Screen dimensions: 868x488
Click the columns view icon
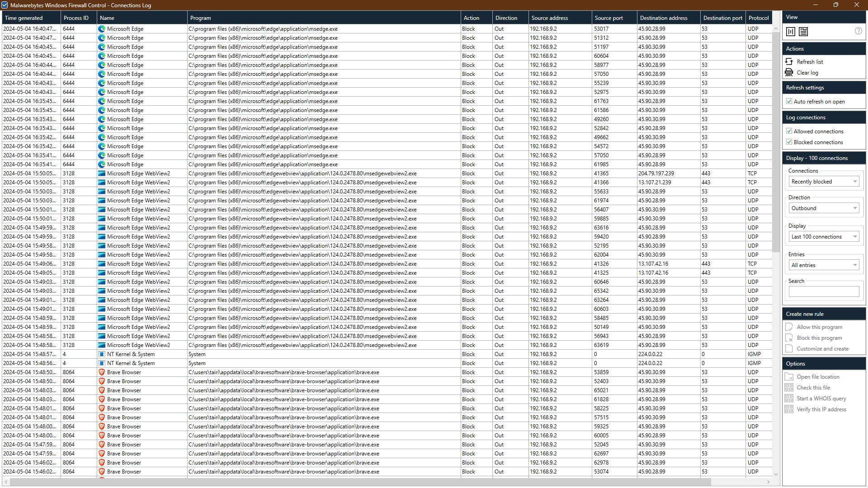pyautogui.click(x=791, y=32)
